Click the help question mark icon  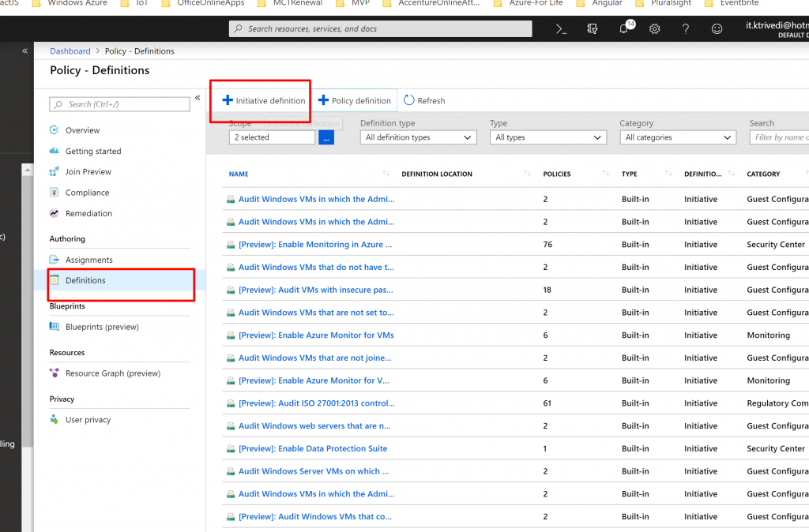point(686,29)
